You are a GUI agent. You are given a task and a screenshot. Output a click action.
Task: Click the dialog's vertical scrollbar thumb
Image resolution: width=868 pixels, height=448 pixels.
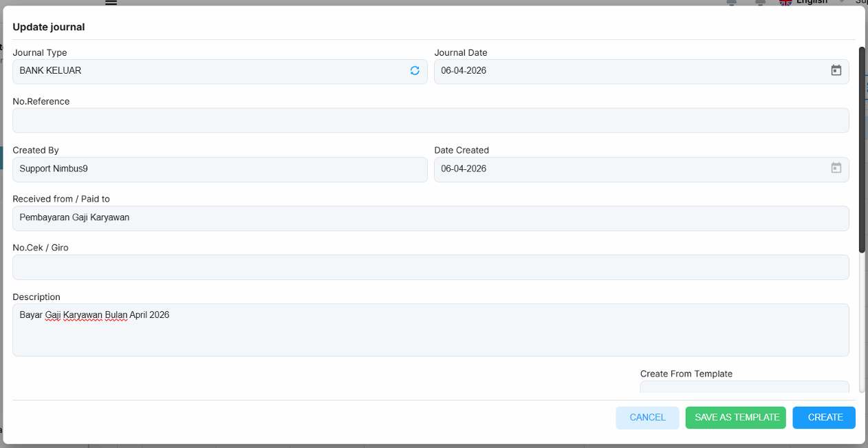(862, 149)
